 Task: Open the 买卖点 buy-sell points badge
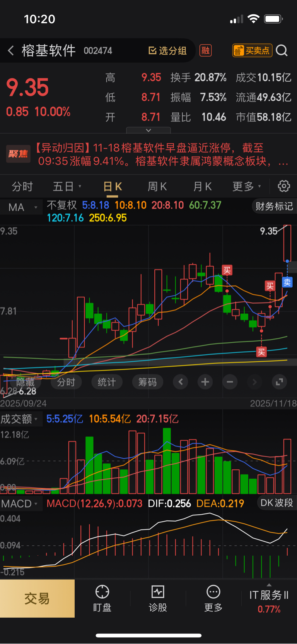[253, 50]
